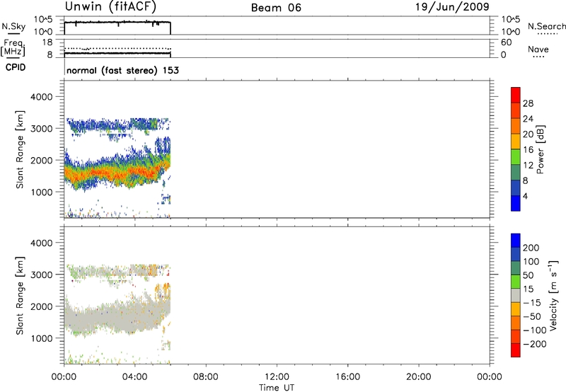Click the date '19/Jun/2009'
The width and height of the screenshot is (566, 392).
click(x=452, y=7)
